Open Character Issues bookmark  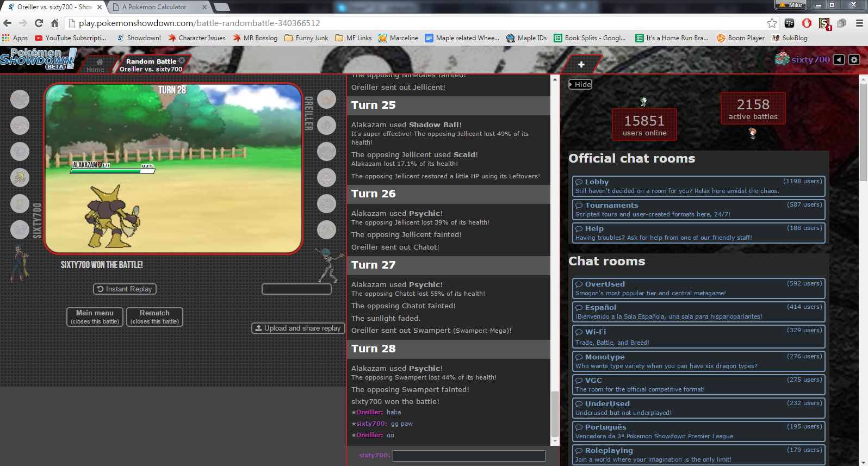[x=197, y=38]
